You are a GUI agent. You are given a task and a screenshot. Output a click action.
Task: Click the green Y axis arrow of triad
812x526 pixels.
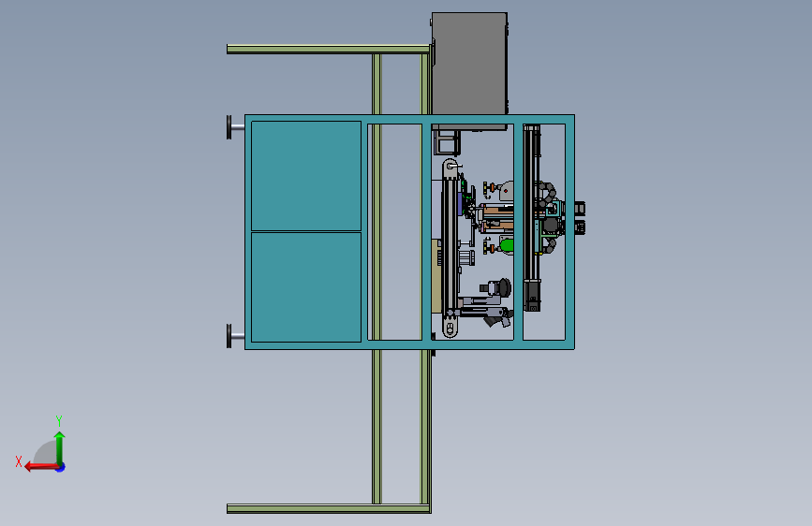[60, 447]
